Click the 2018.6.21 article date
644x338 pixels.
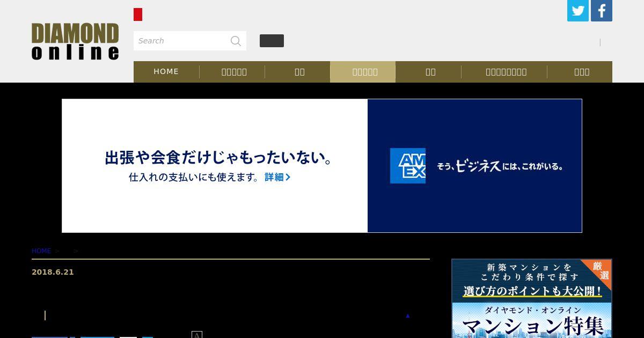pyautogui.click(x=53, y=272)
